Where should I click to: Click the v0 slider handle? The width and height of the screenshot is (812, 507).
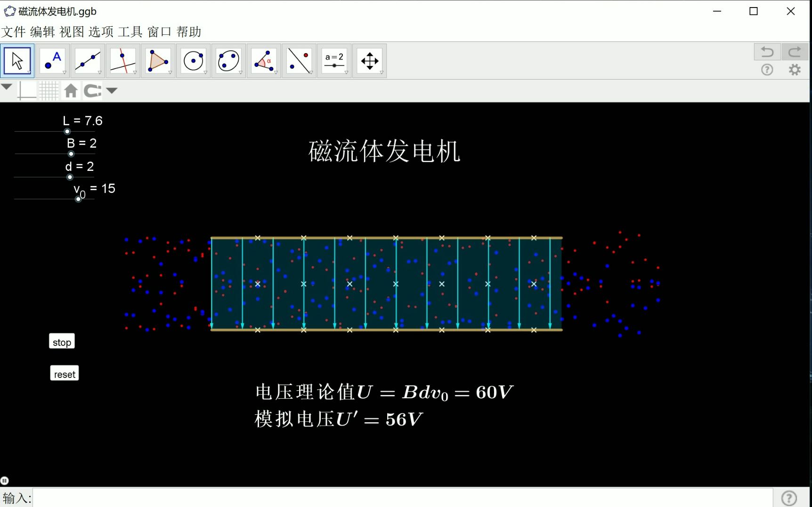79,199
